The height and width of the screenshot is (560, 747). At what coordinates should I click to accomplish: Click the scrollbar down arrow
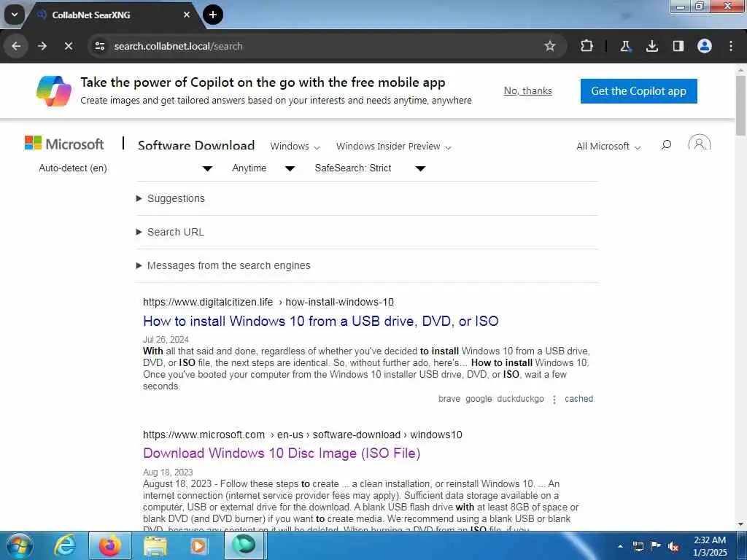point(741,525)
